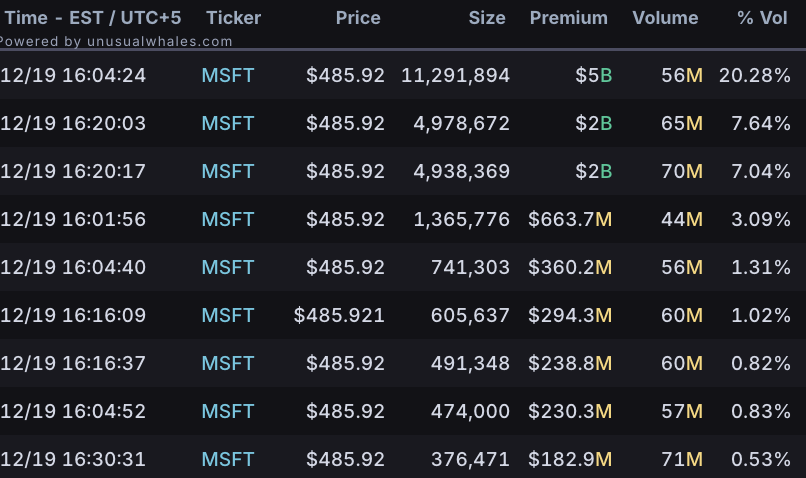
Task: Open MSFT ticker in the 16:04:40 row
Action: [228, 267]
